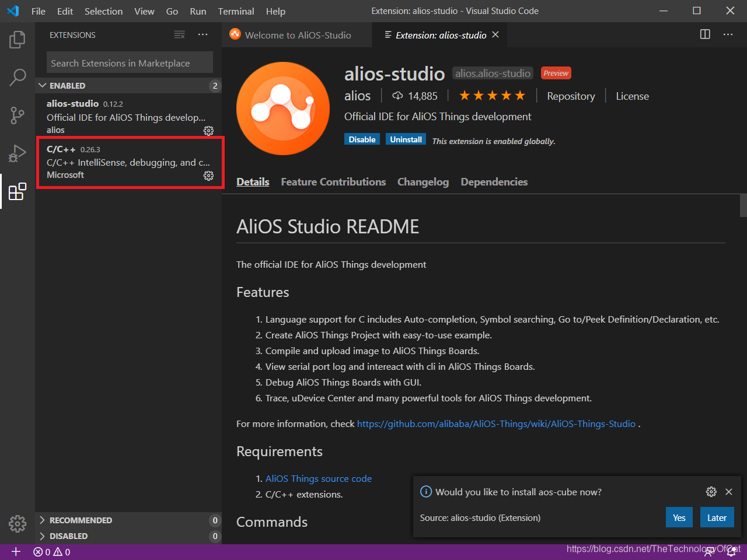This screenshot has height=560, width=747.
Task: Open gear menu for alios-studio extension
Action: pyautogui.click(x=208, y=130)
